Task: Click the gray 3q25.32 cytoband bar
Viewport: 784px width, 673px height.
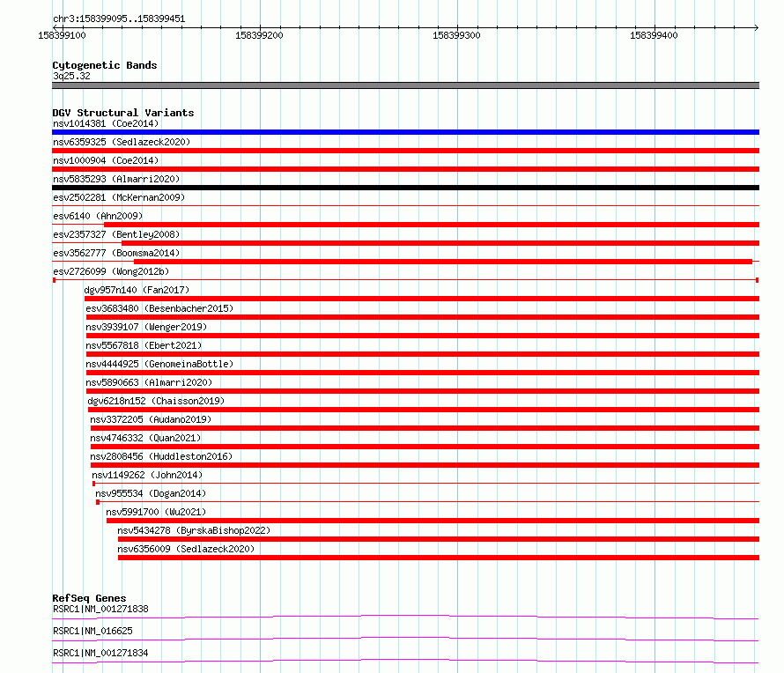Action: click(405, 85)
